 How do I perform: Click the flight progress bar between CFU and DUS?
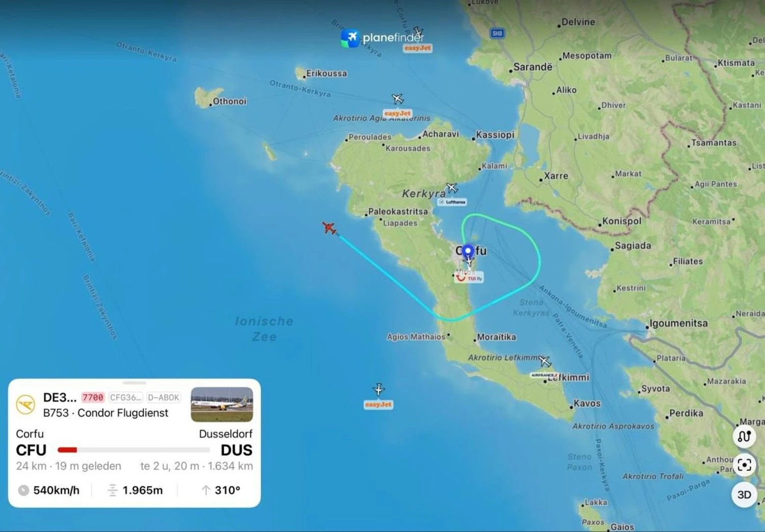pyautogui.click(x=134, y=450)
